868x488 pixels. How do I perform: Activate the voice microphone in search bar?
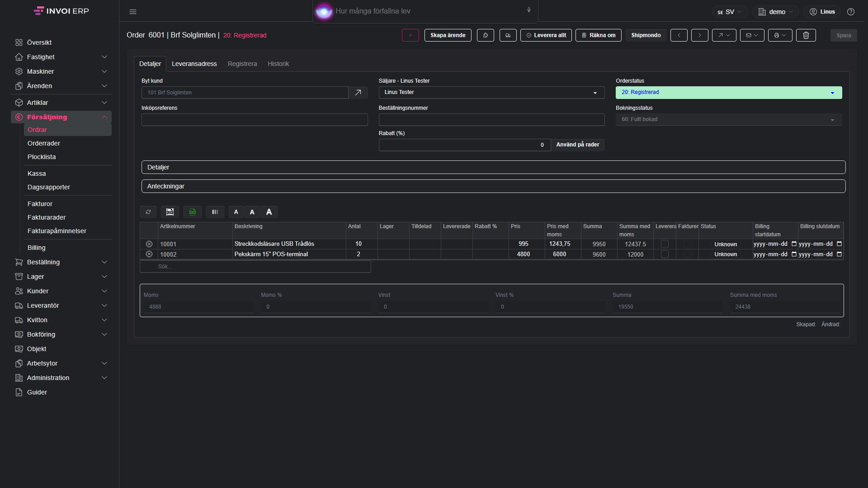pos(529,10)
